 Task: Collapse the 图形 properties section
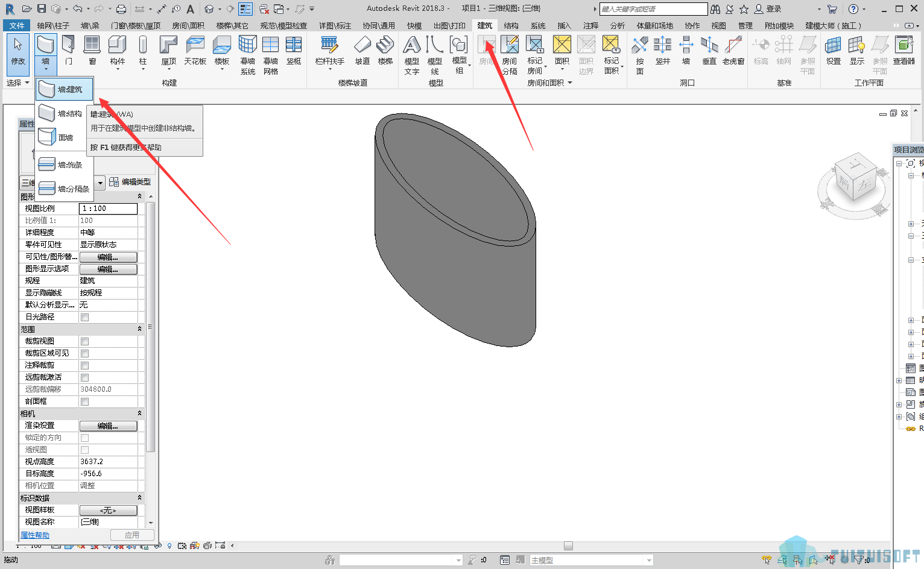[x=140, y=196]
